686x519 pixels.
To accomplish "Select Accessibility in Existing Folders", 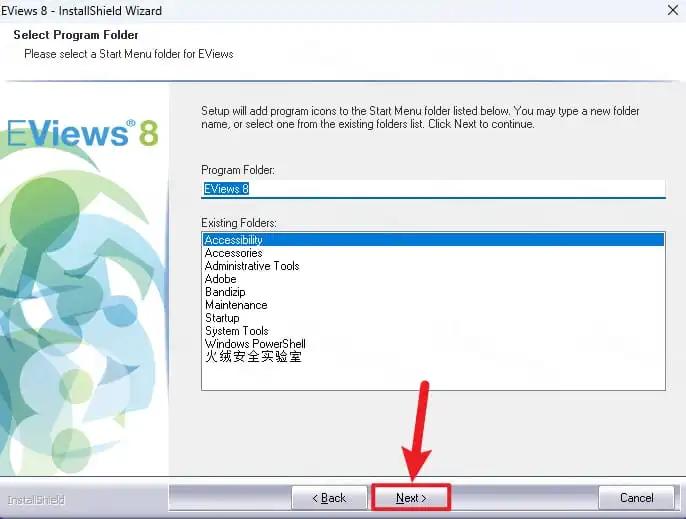I will pos(433,240).
